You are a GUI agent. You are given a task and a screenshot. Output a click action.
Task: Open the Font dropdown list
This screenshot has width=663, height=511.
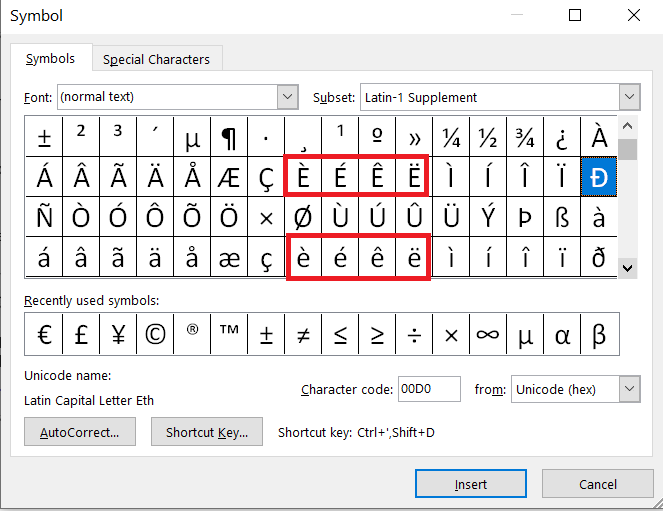click(288, 97)
